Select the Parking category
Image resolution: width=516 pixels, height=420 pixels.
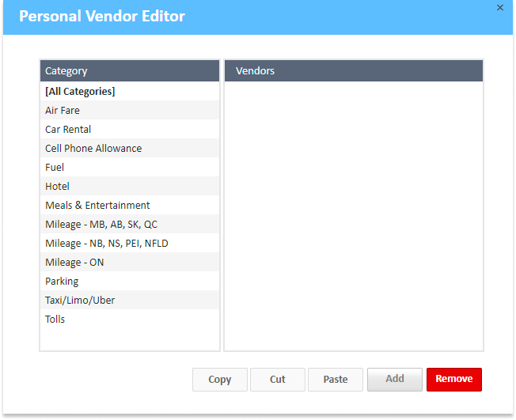point(62,282)
